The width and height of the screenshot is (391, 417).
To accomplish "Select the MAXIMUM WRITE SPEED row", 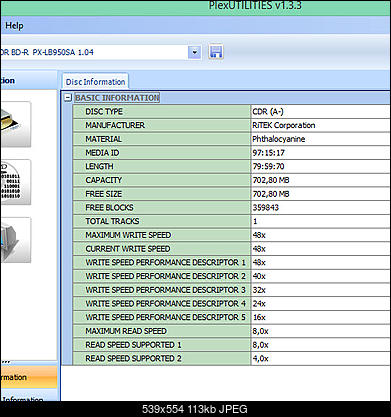I will [x=232, y=235].
